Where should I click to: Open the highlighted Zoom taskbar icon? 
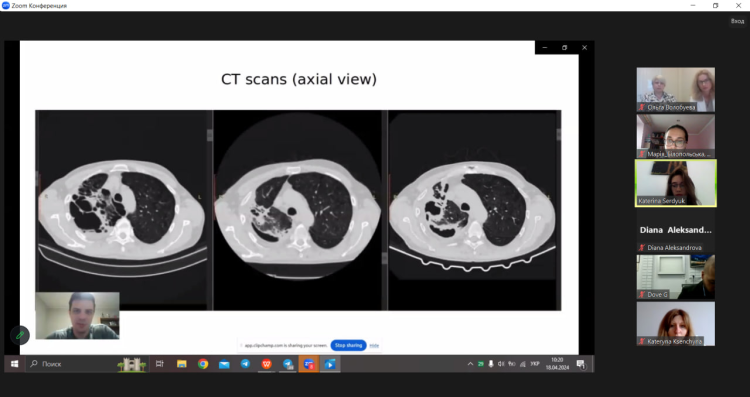pos(309,364)
